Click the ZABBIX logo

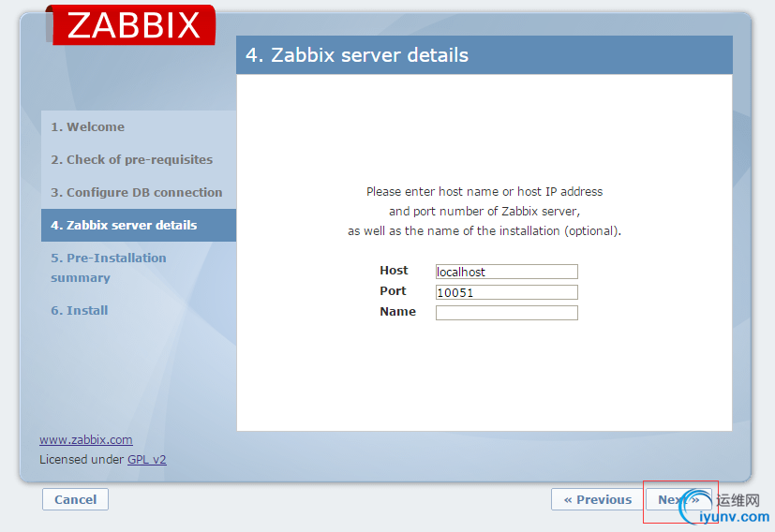tap(131, 24)
